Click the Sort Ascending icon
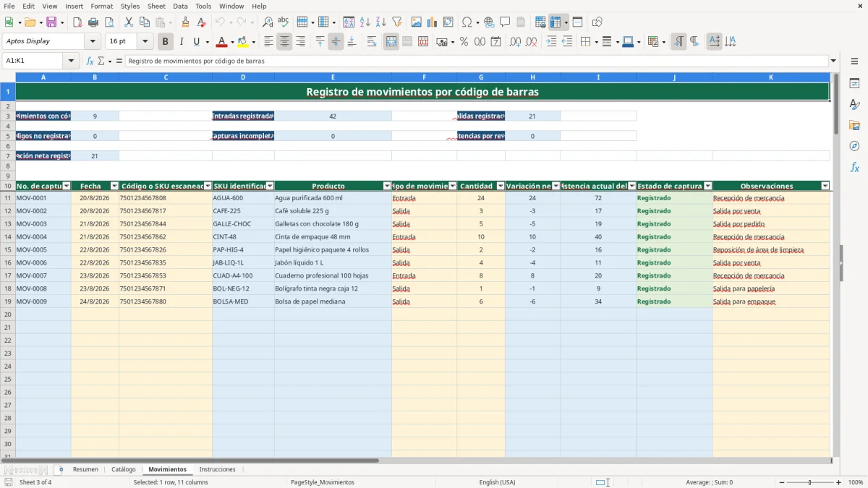Screen dimensions: 868x488 (365, 22)
